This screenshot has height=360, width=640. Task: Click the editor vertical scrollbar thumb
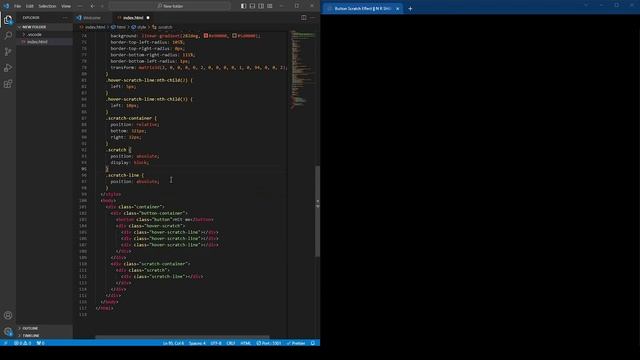pos(318,211)
